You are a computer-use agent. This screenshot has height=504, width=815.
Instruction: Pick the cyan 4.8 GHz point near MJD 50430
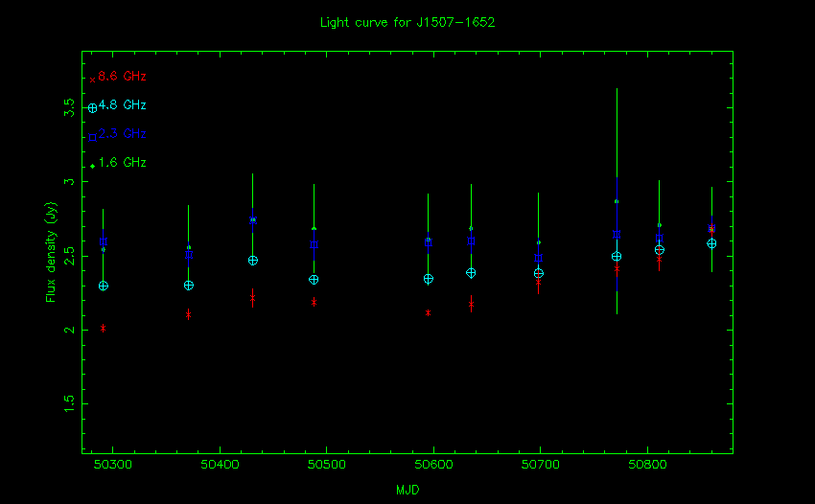pyautogui.click(x=252, y=261)
